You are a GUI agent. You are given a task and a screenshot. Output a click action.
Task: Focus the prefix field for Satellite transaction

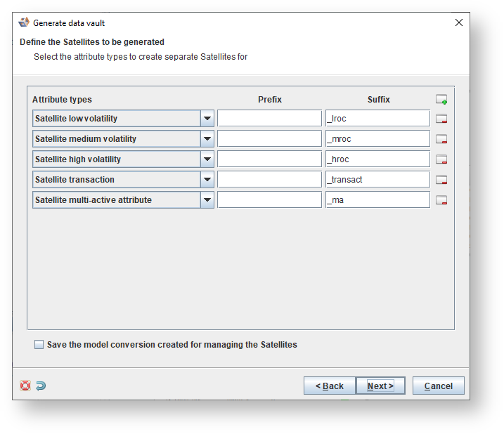(x=269, y=180)
